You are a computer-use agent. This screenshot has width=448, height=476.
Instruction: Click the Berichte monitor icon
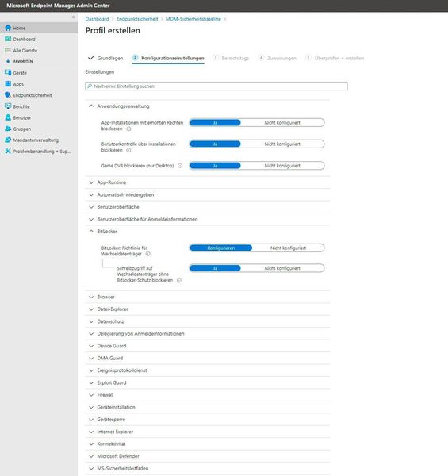tap(8, 106)
